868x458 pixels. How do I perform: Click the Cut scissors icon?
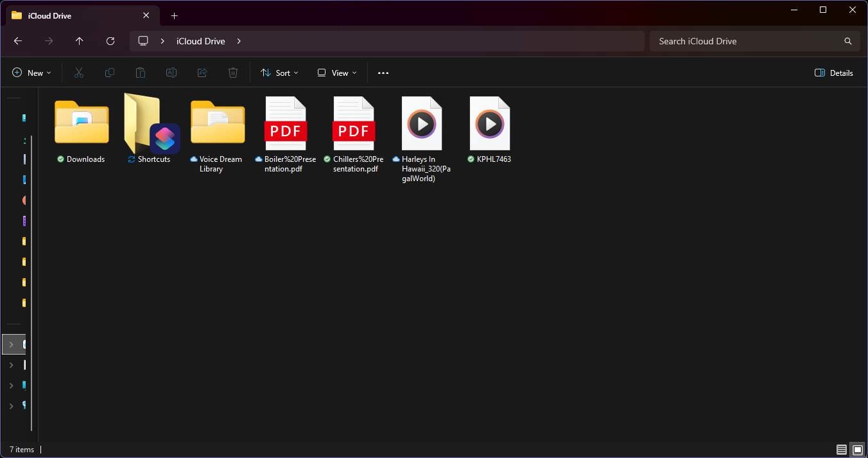click(x=79, y=73)
